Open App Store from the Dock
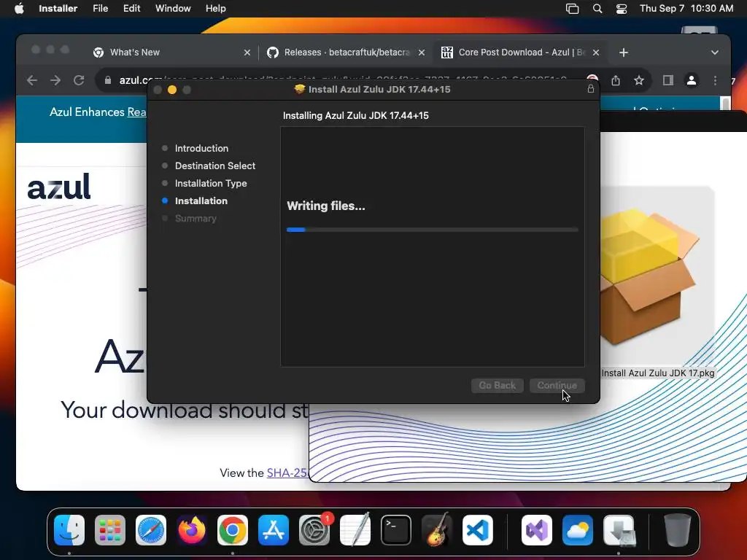The image size is (747, 560). [x=274, y=530]
